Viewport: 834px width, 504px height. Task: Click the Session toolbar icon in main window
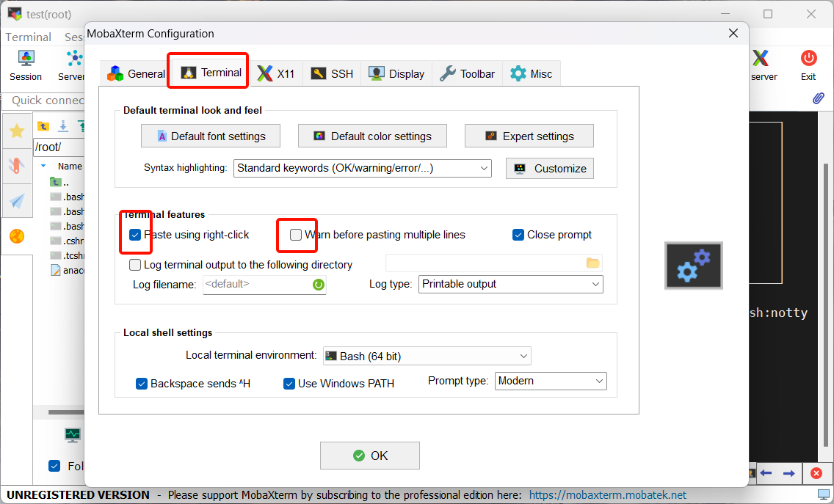click(x=26, y=65)
